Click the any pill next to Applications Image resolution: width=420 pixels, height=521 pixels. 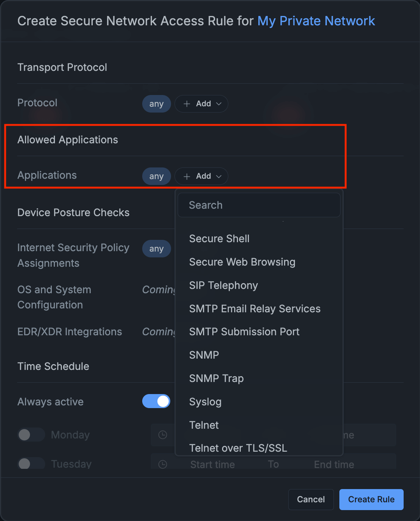(156, 176)
